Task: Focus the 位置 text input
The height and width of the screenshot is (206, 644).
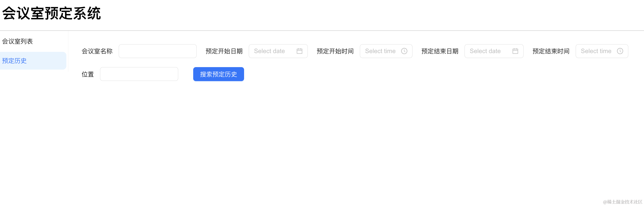Action: (139, 74)
